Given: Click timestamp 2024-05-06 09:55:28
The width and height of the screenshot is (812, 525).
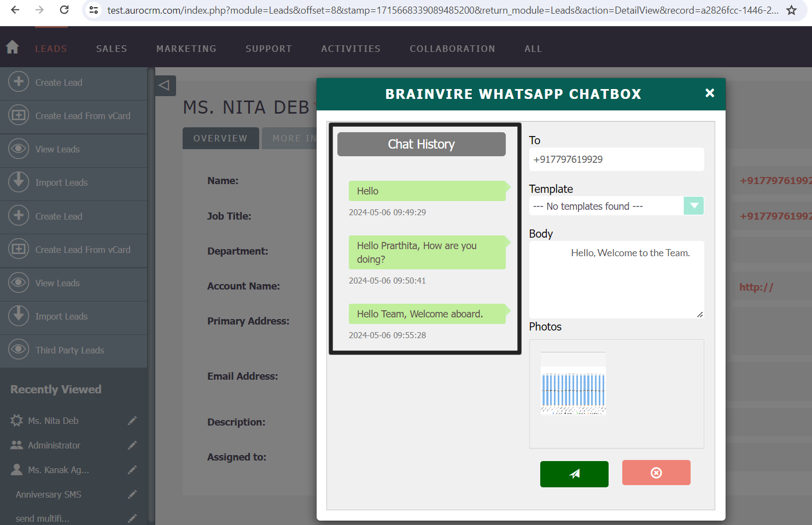Looking at the screenshot, I should click(x=387, y=335).
